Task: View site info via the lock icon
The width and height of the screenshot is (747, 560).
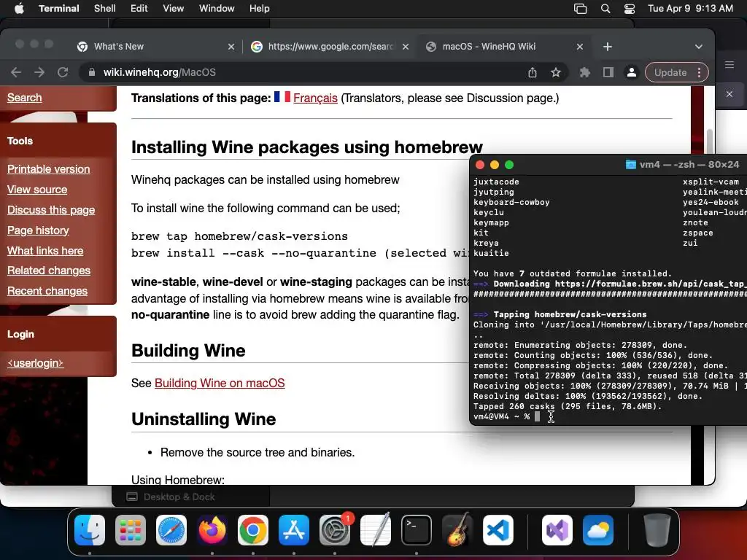Action: pyautogui.click(x=92, y=72)
